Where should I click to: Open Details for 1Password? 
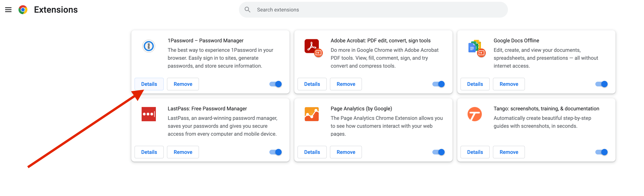tap(149, 84)
